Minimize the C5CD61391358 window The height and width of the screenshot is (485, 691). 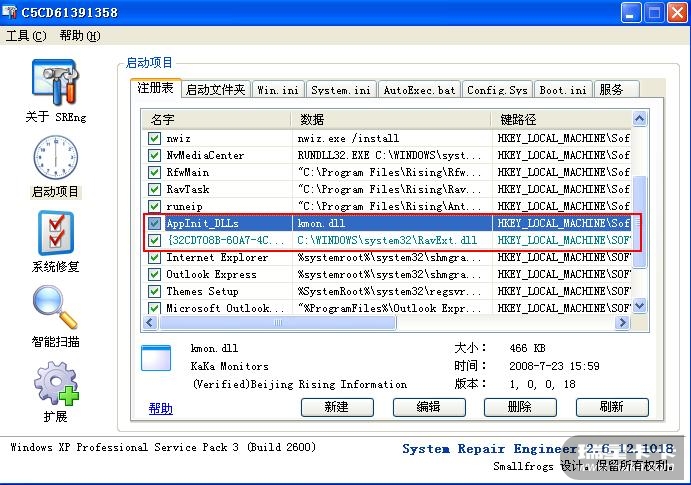pos(631,12)
